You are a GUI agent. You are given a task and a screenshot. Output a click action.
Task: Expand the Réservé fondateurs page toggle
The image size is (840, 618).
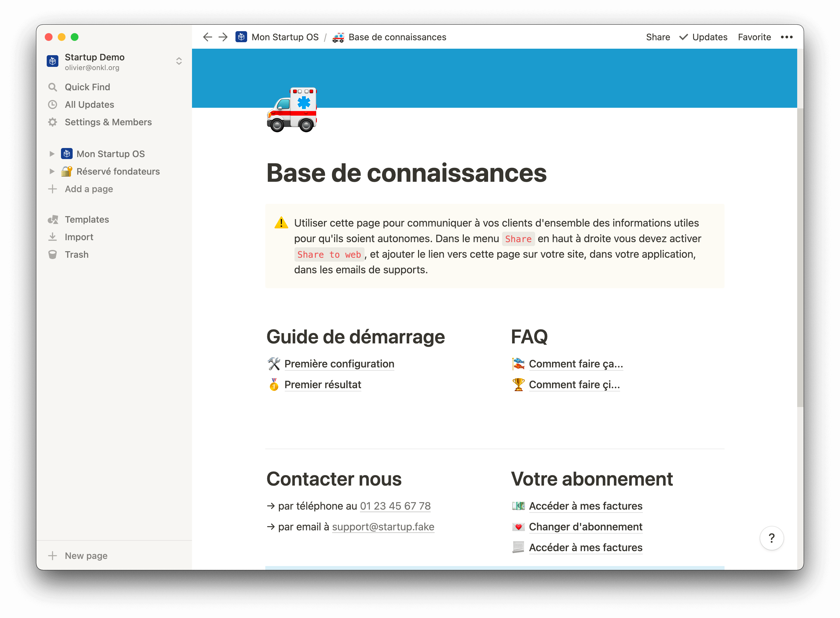click(x=52, y=171)
